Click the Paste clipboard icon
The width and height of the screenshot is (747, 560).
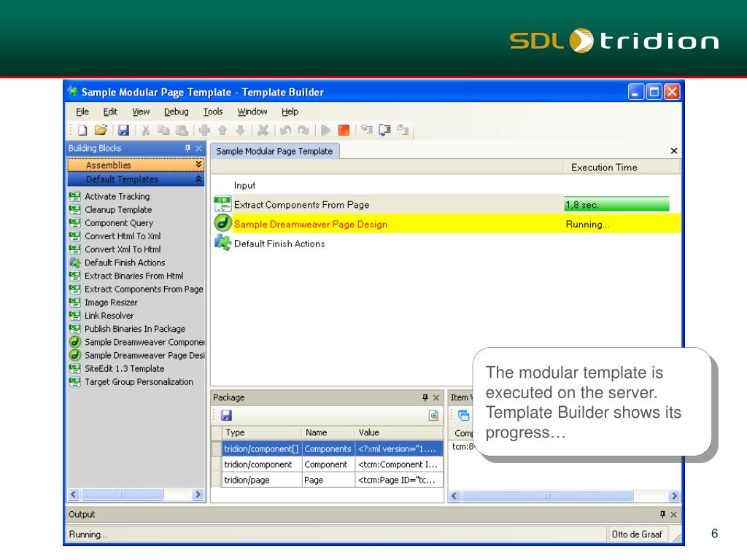182,130
